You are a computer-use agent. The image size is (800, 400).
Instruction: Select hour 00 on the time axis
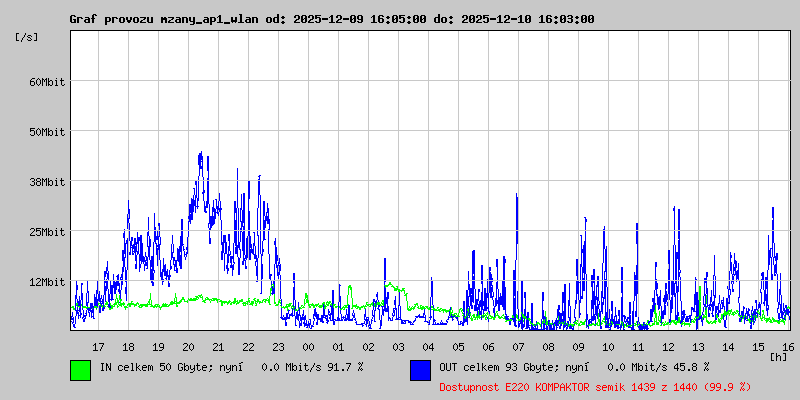[308, 346]
